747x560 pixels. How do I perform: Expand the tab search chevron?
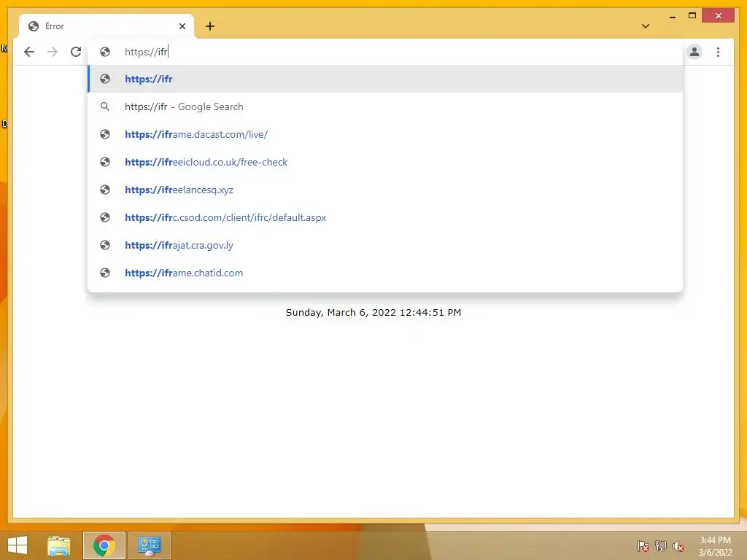point(646,26)
